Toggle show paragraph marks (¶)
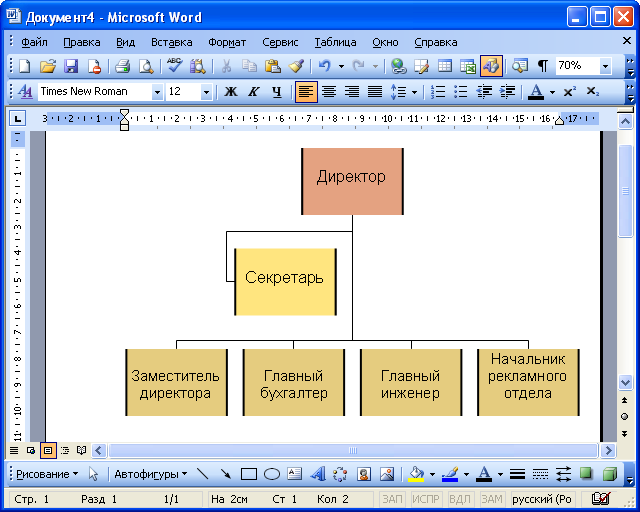 point(542,66)
